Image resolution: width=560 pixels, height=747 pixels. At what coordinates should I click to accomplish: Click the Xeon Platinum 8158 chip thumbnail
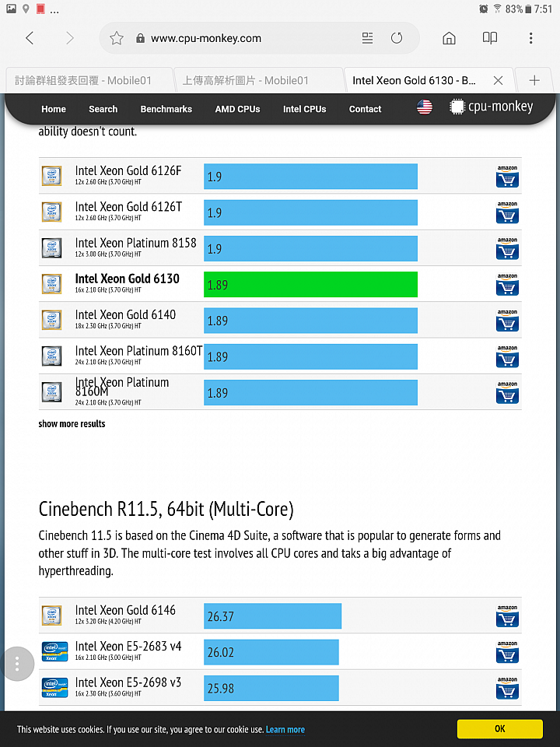[51, 248]
